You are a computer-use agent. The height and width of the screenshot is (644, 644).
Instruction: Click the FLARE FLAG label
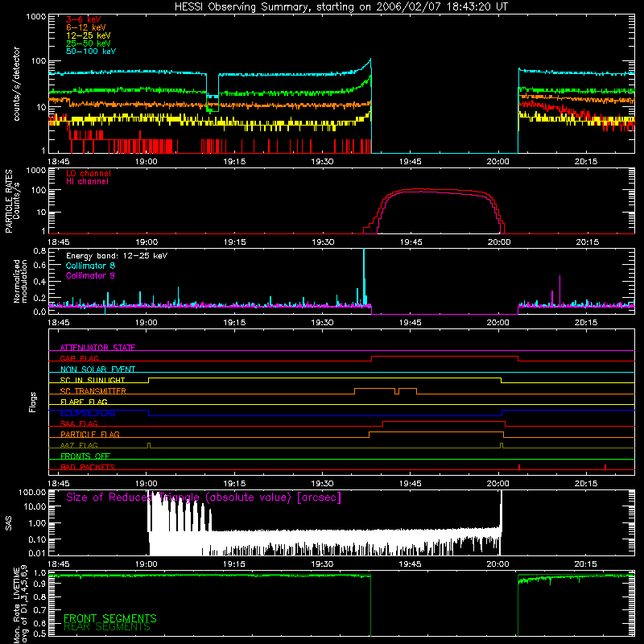(84, 402)
